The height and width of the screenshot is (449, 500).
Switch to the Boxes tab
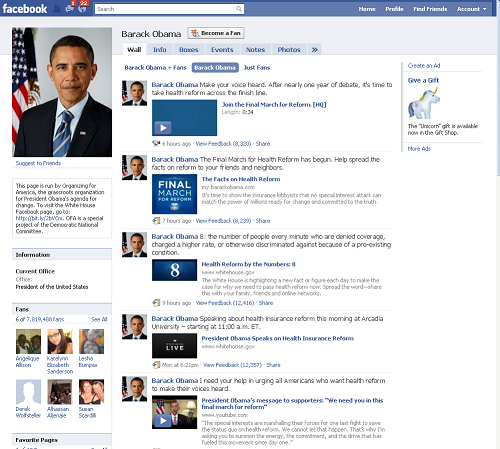189,50
